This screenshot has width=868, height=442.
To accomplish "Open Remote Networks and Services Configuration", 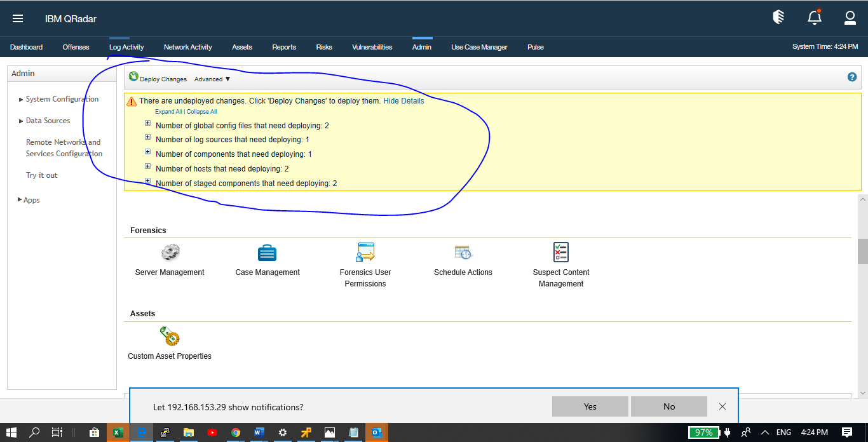I will point(64,148).
